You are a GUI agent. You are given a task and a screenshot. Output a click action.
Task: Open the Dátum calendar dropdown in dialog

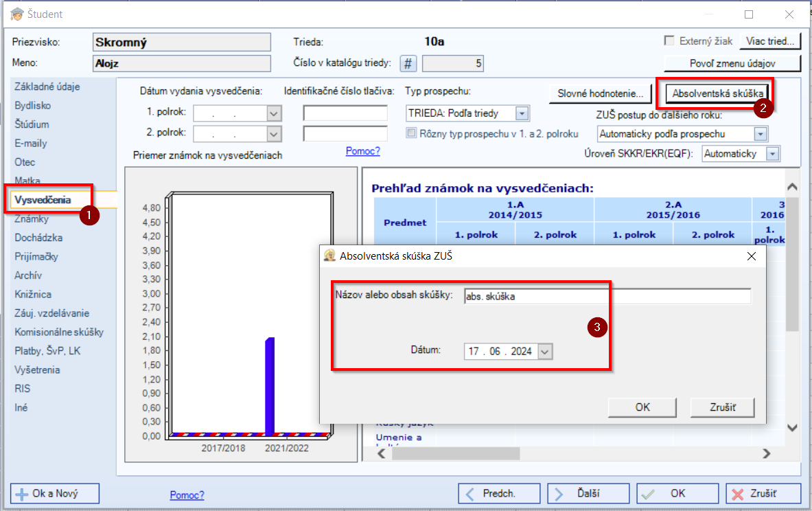(x=545, y=352)
